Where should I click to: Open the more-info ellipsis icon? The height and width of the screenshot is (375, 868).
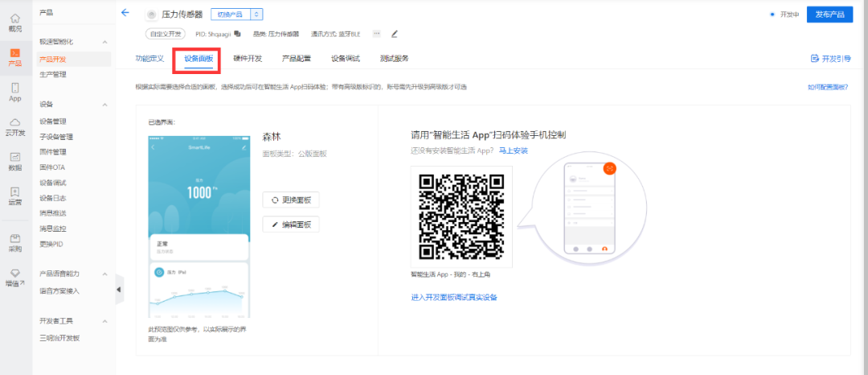[377, 34]
